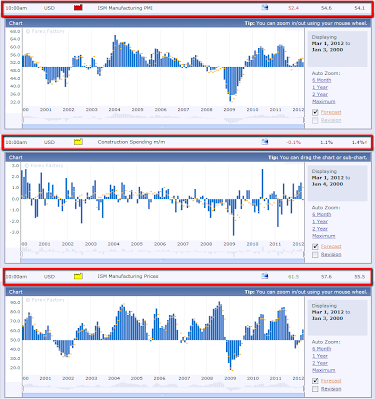Select 2 Year zoom for Construction Spending chart
Viewport: 375px width, 400px height.
[320, 229]
